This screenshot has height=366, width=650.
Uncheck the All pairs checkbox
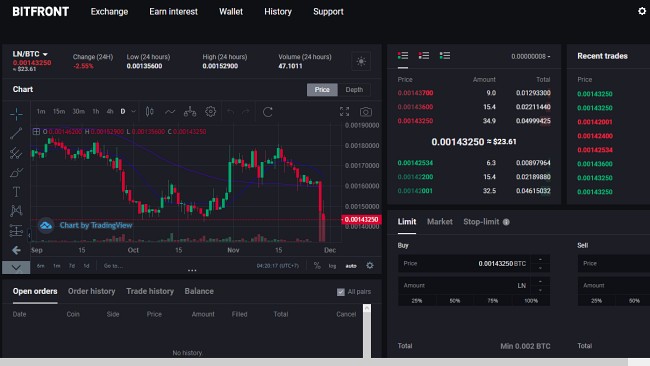point(341,292)
